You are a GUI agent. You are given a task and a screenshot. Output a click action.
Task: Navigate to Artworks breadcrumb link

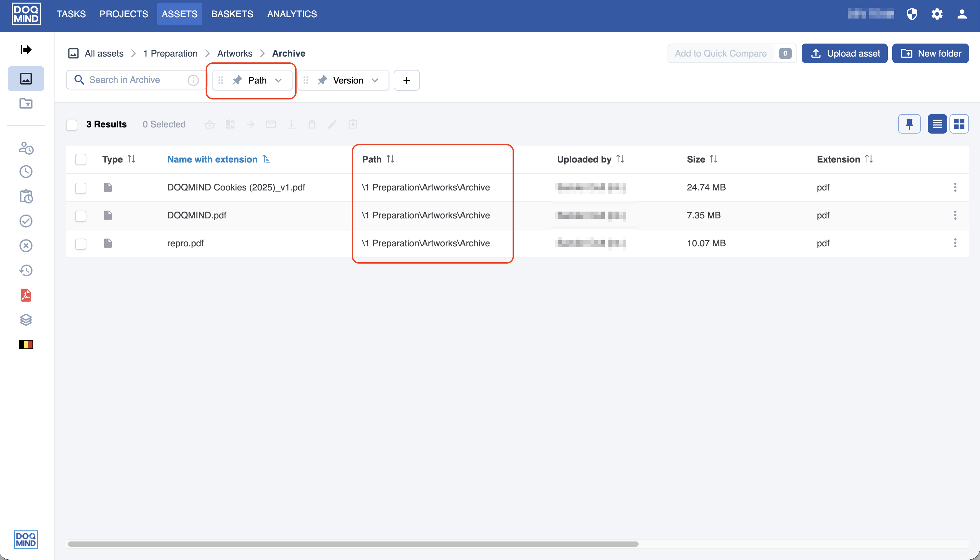click(x=235, y=53)
